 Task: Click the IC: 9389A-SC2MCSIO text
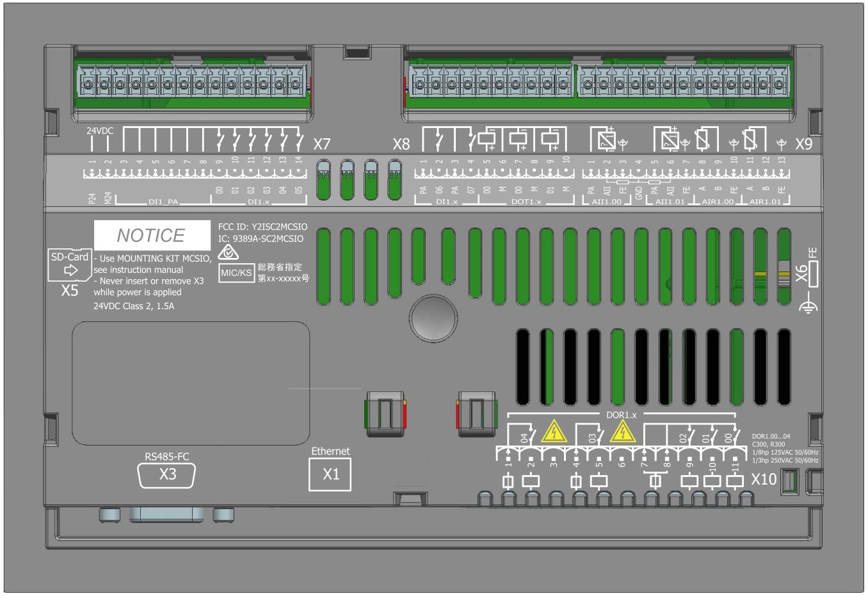pos(261,238)
